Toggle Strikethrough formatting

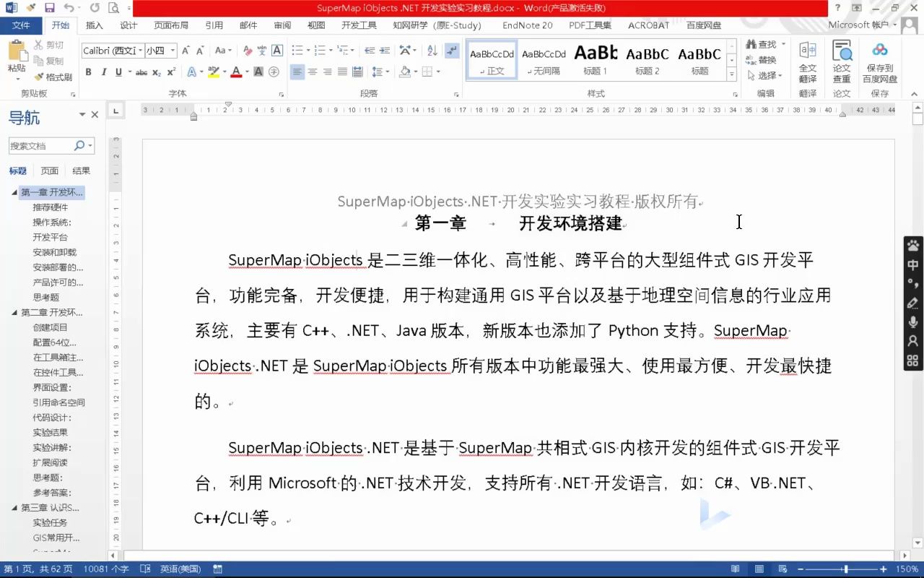[x=141, y=72]
